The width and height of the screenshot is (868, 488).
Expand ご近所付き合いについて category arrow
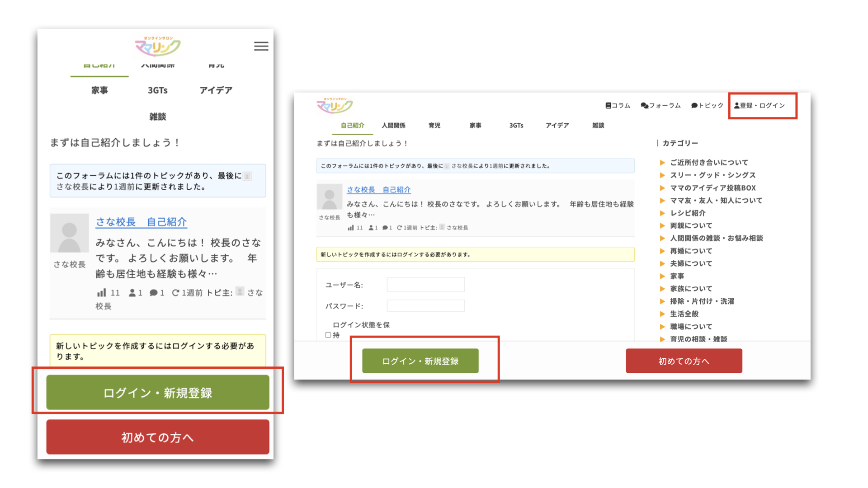(662, 163)
